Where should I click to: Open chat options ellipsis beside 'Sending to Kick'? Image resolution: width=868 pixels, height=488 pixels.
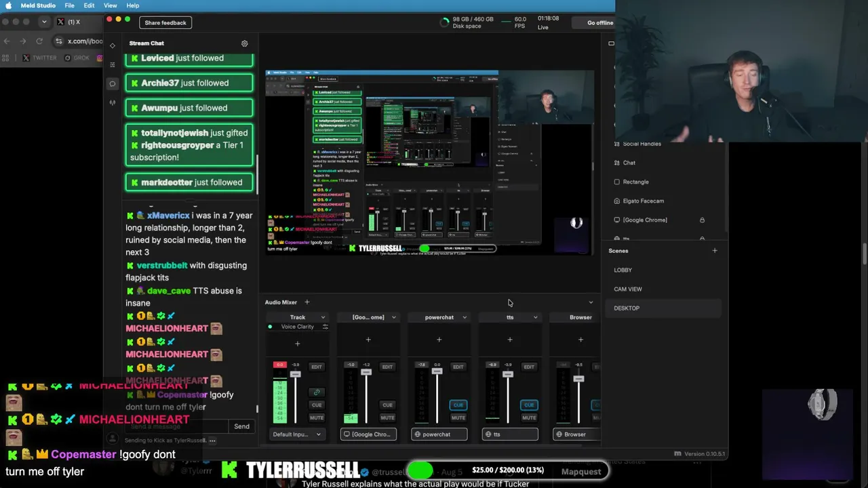point(212,441)
